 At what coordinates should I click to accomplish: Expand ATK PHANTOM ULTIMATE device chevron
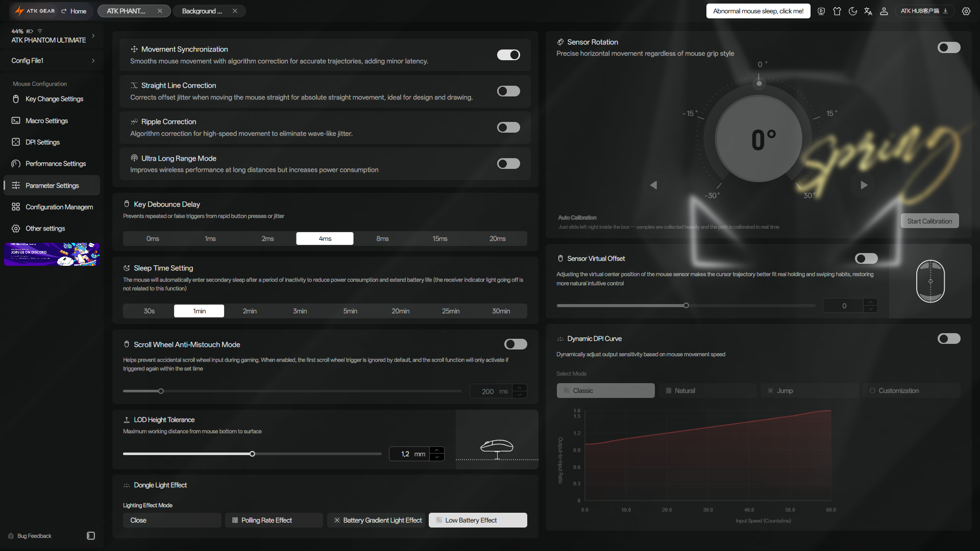93,36
